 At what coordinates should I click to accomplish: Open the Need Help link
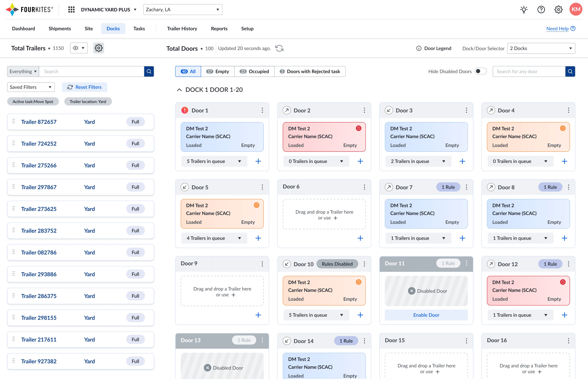coord(561,29)
